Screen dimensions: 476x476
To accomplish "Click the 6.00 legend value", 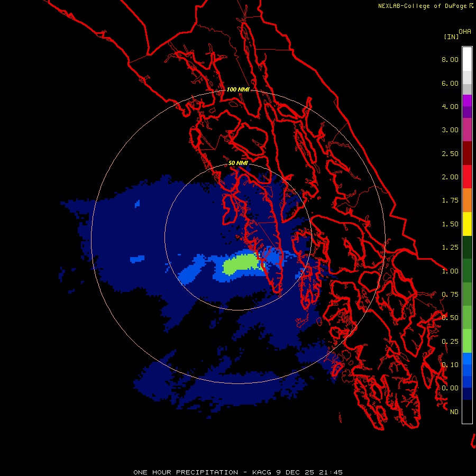I will point(450,83).
